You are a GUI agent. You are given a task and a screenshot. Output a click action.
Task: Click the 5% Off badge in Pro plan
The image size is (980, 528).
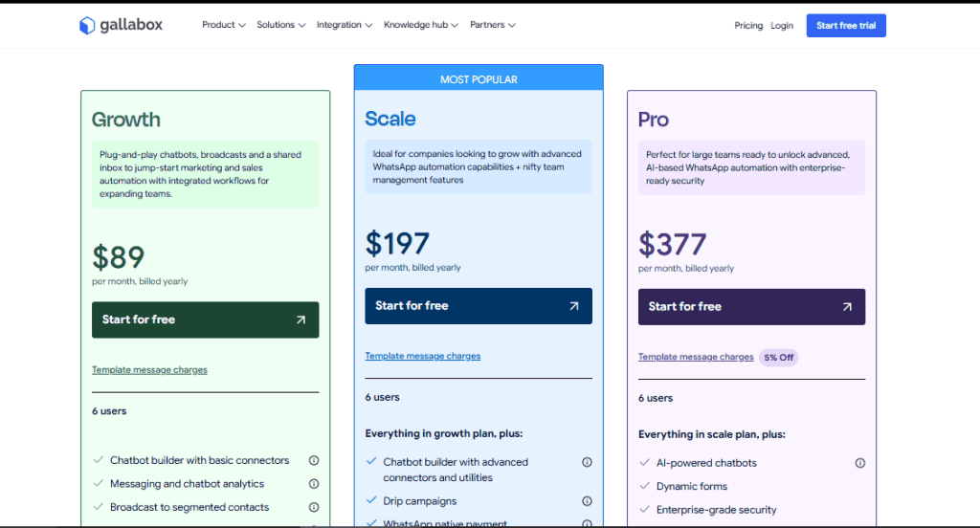point(778,358)
